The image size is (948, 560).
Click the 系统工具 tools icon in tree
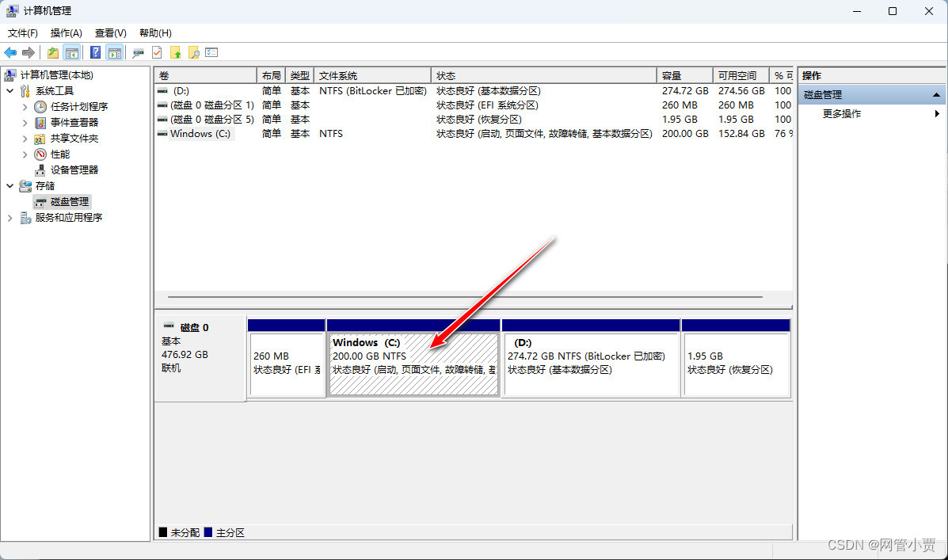click(x=25, y=91)
